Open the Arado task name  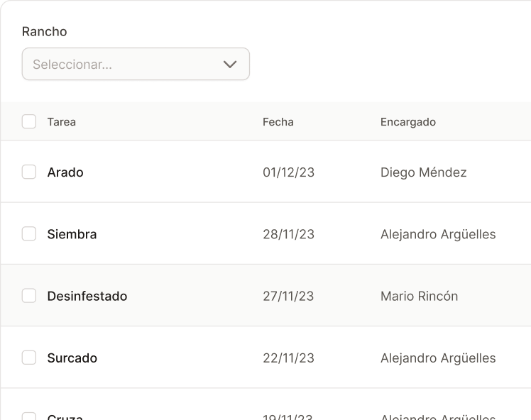65,172
